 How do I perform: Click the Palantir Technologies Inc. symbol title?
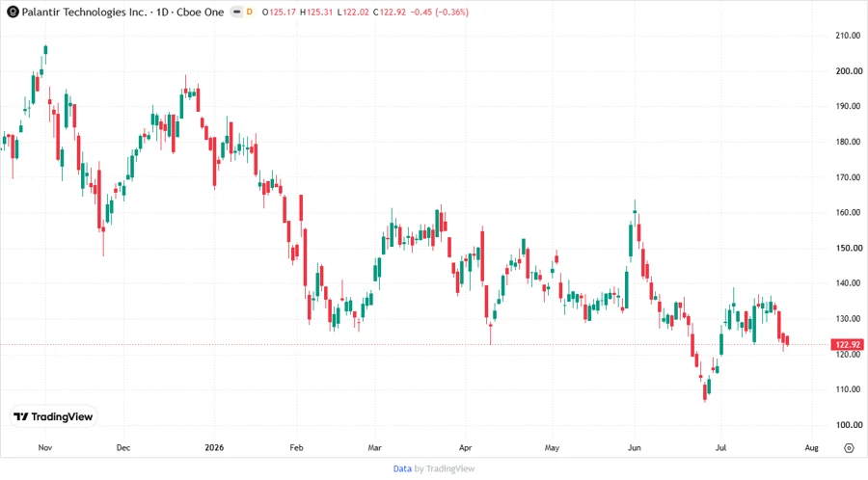pos(84,12)
